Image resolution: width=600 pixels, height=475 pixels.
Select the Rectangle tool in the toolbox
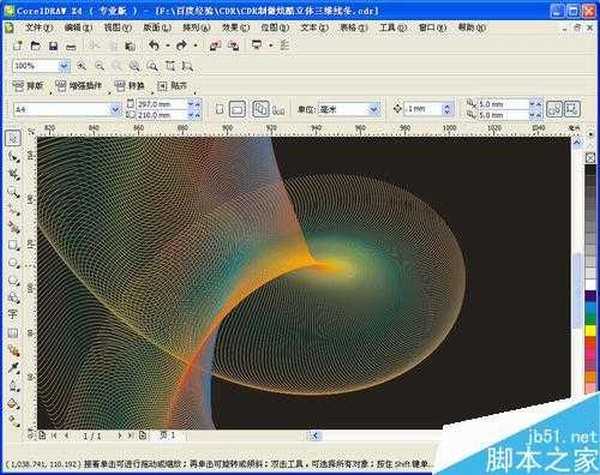[x=13, y=243]
